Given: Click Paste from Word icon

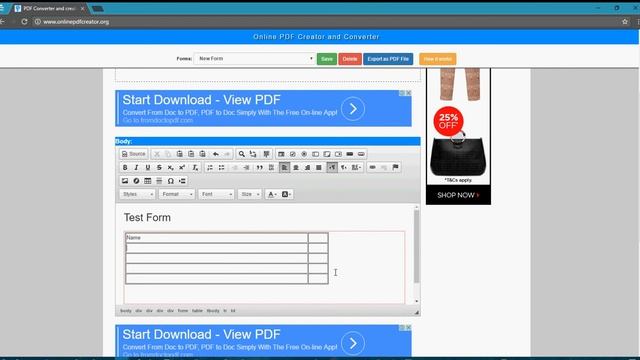Looking at the screenshot, I should click(x=202, y=154).
